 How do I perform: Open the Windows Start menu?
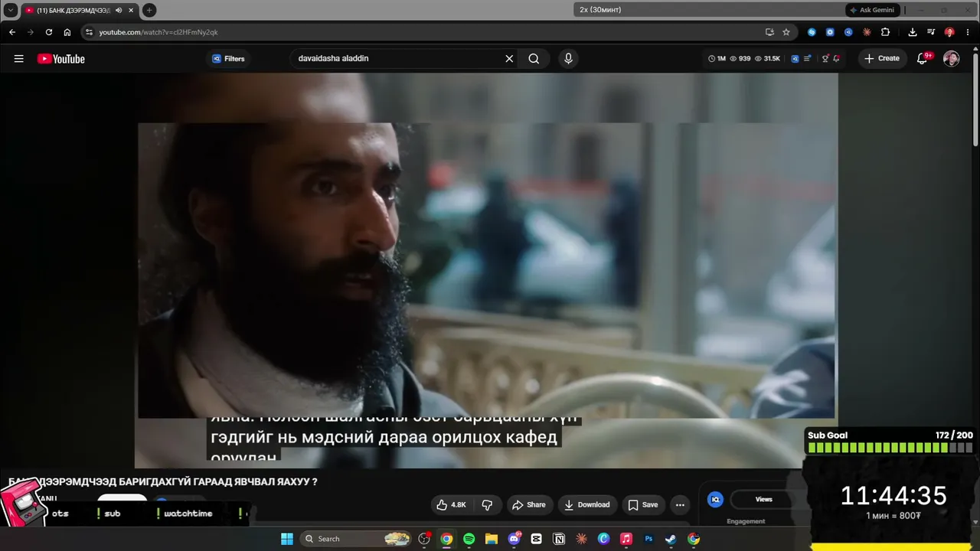(287, 539)
